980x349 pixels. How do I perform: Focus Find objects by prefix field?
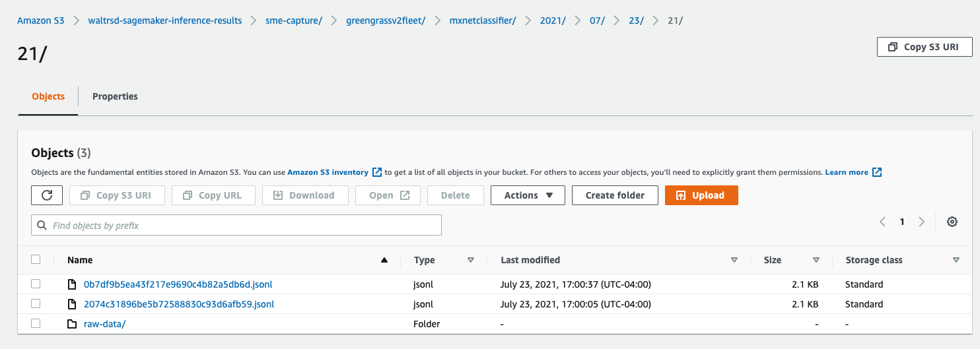point(236,226)
